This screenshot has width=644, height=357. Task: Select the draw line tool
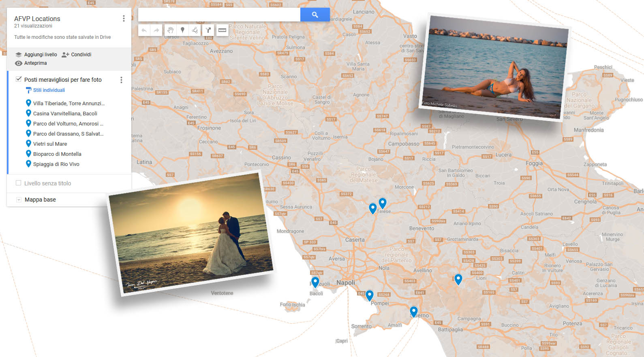(195, 30)
